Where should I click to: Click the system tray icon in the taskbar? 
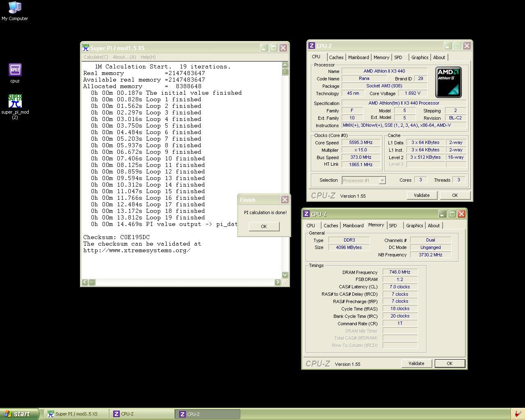(518, 414)
